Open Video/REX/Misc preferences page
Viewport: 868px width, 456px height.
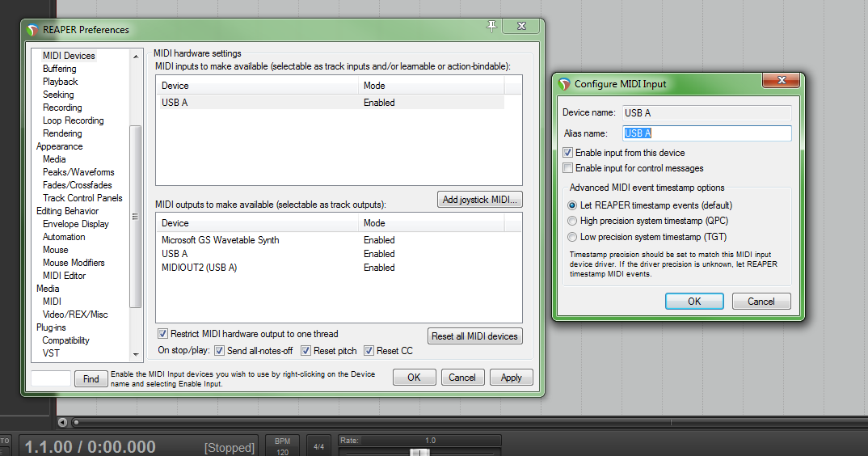[x=75, y=315]
